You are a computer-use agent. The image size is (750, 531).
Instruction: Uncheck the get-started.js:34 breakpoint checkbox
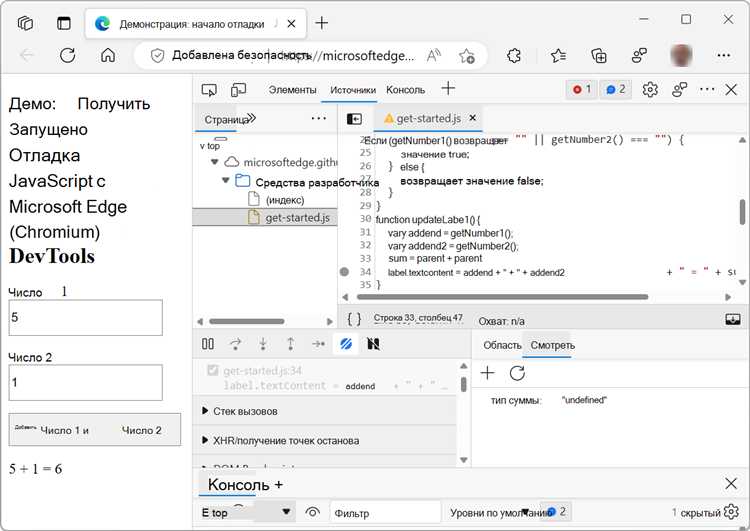tap(212, 370)
